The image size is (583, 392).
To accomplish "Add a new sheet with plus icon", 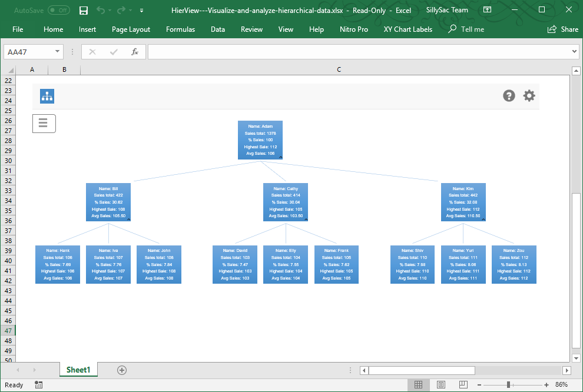I will pos(122,370).
